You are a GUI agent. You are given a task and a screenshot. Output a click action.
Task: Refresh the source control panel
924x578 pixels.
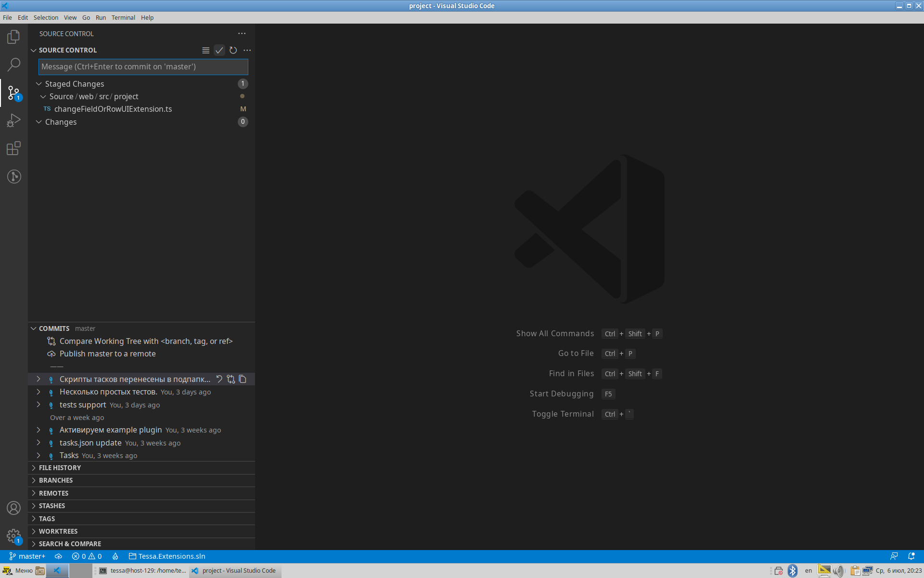click(x=233, y=50)
